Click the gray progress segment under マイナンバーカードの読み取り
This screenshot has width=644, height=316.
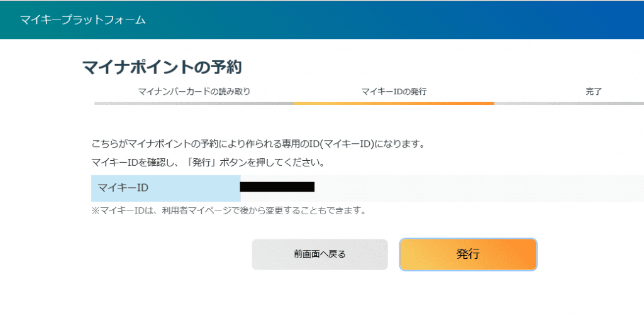pyautogui.click(x=194, y=103)
